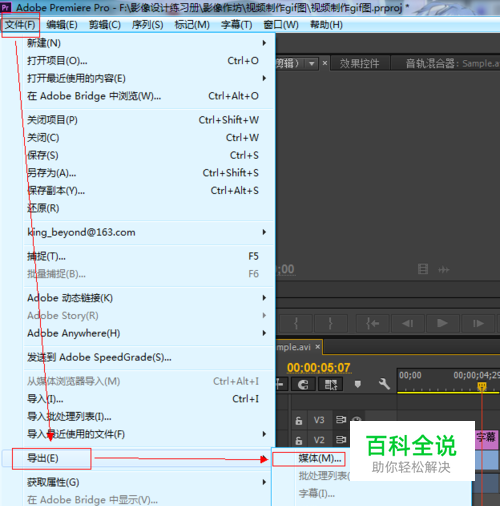Open the 窗口(W) menu
Image resolution: width=500 pixels, height=506 pixels.
click(x=281, y=25)
